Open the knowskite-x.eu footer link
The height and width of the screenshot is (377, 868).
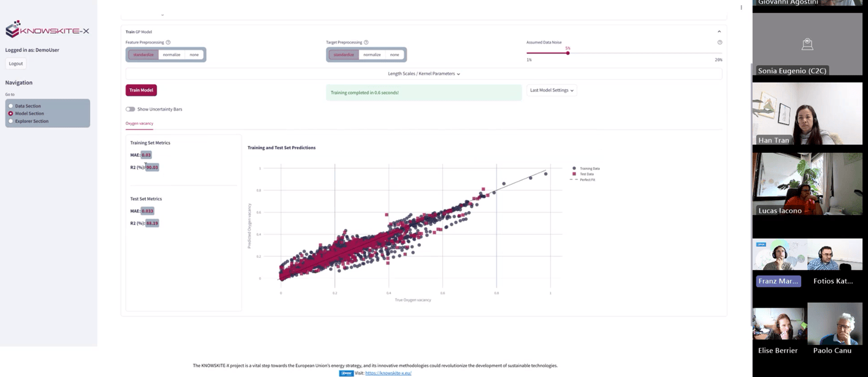388,373
